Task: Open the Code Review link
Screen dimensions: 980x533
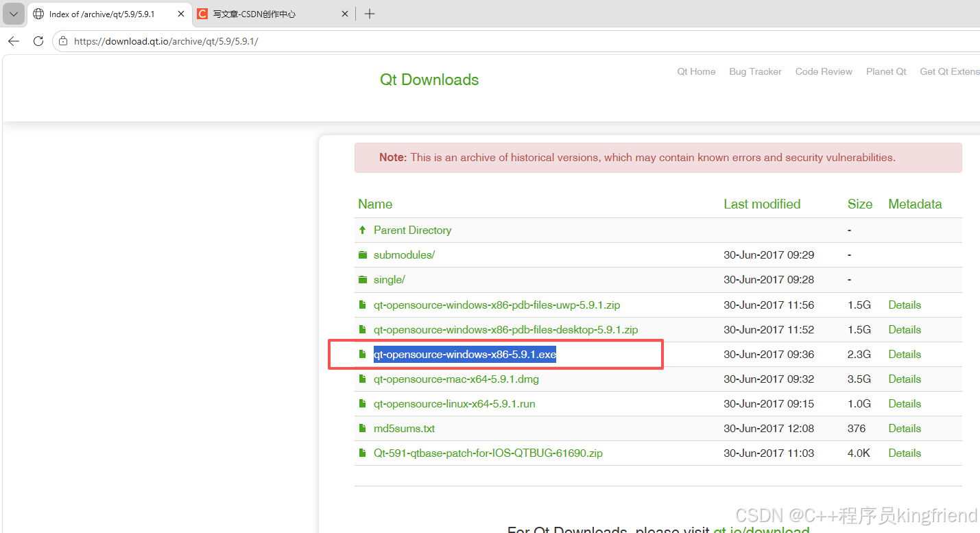Action: [824, 71]
